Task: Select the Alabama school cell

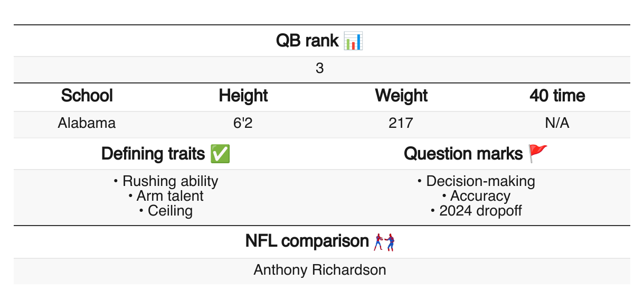Action: click(87, 124)
